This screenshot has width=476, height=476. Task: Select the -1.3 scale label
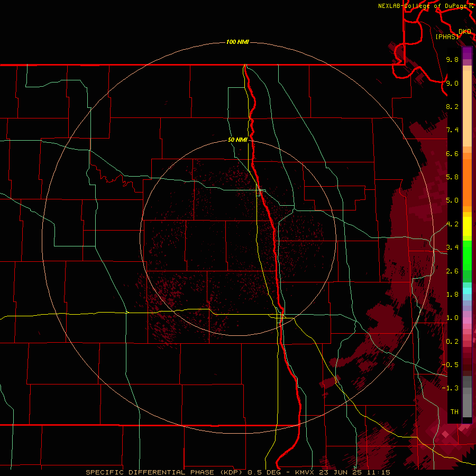tap(450, 388)
